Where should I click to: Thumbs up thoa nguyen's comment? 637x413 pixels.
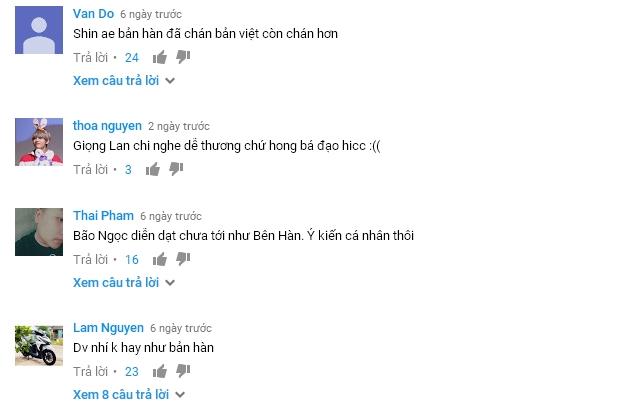(153, 169)
